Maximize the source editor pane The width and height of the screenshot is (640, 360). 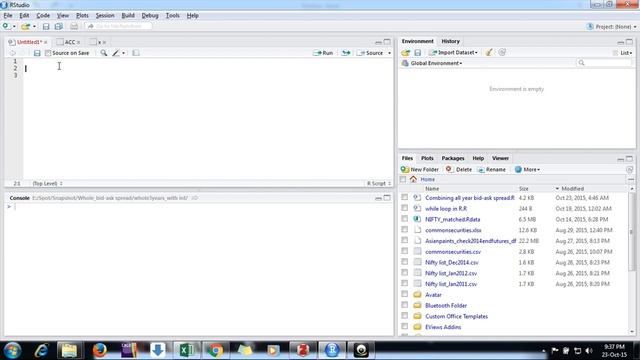[x=387, y=42]
